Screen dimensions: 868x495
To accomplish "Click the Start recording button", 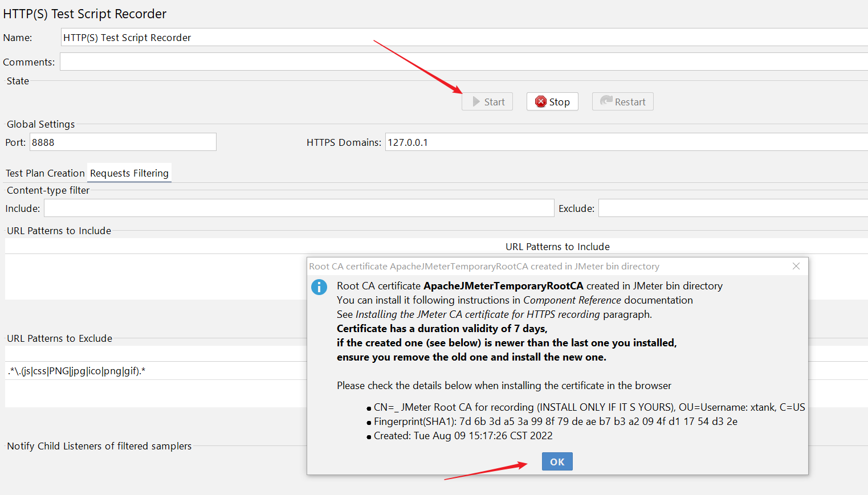I will click(487, 102).
